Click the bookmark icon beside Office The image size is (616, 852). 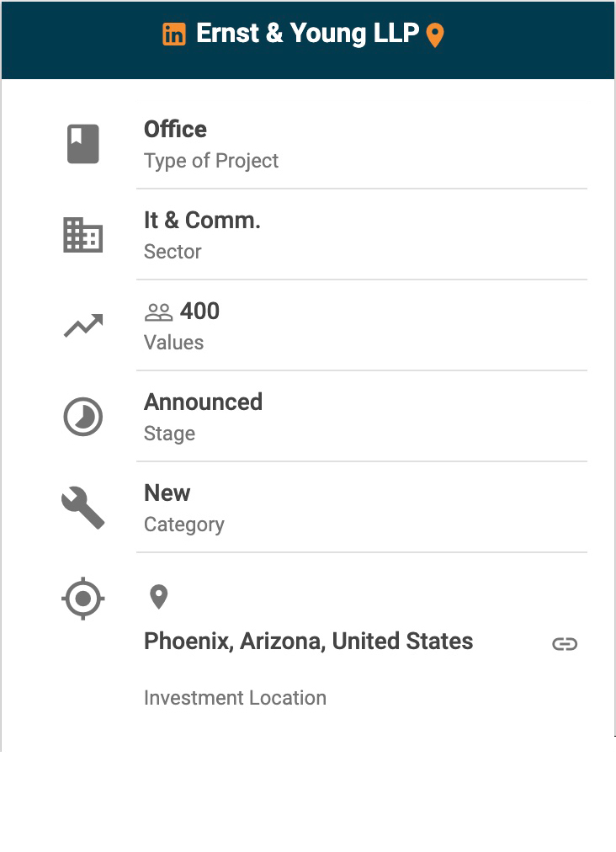83,144
